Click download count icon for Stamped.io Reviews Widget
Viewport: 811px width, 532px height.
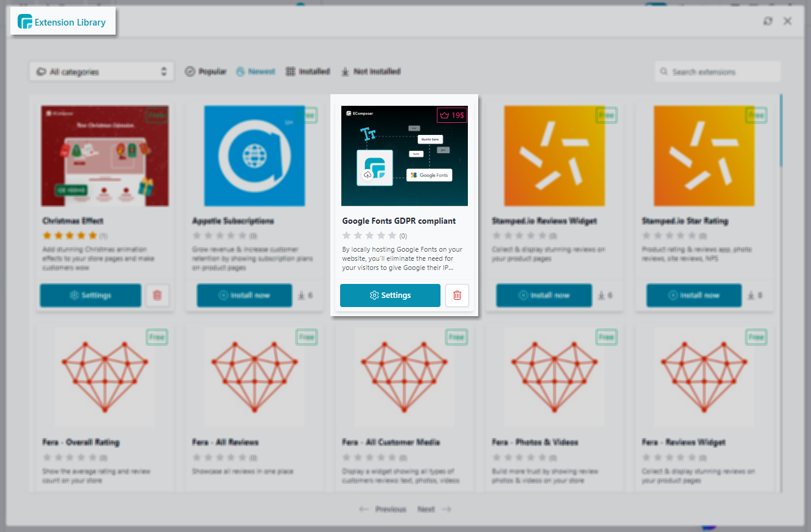(x=600, y=295)
